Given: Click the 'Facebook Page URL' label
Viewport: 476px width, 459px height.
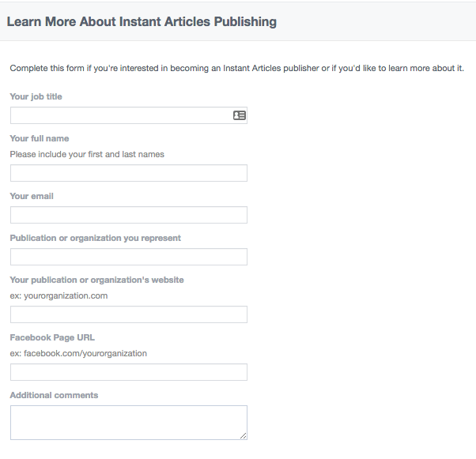Looking at the screenshot, I should (x=52, y=337).
